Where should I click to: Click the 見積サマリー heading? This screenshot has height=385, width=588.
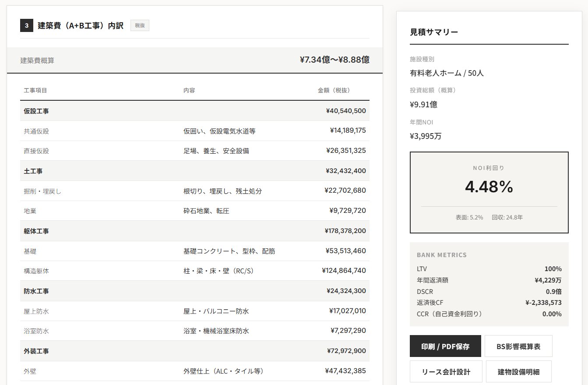(434, 32)
